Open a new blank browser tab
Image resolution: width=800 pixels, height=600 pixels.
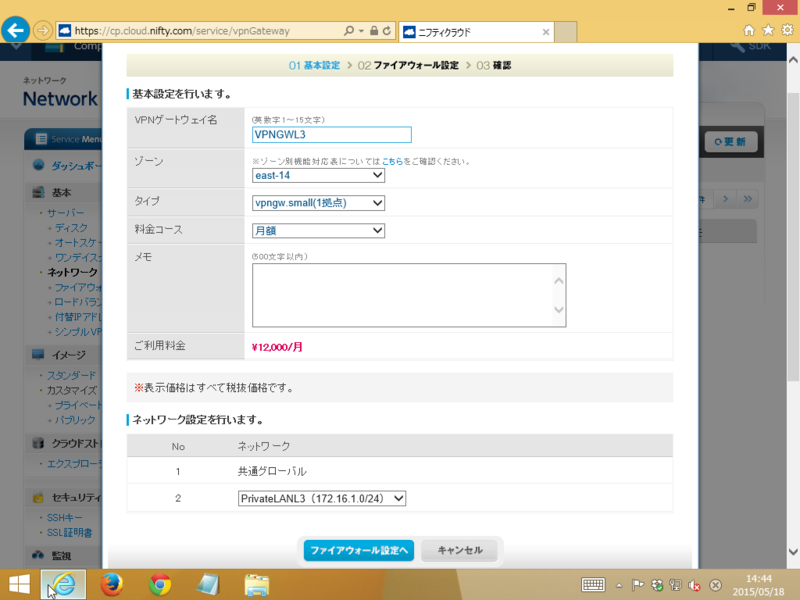coord(565,32)
